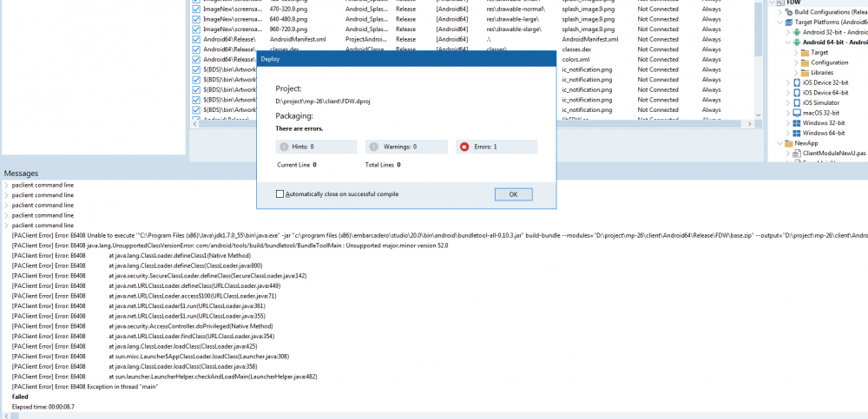
Task: Click the 'Elapsed time: 00:00:08.7' line
Action: 43,407
